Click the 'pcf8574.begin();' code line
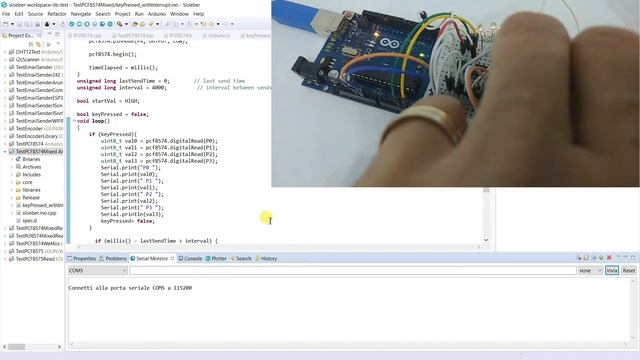This screenshot has width=640, height=360. pyautogui.click(x=112, y=54)
